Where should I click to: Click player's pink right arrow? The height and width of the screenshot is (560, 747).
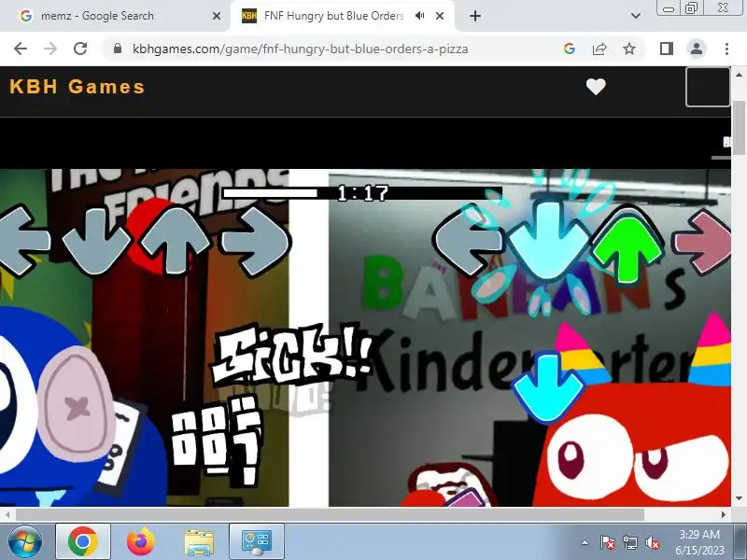[x=703, y=242]
